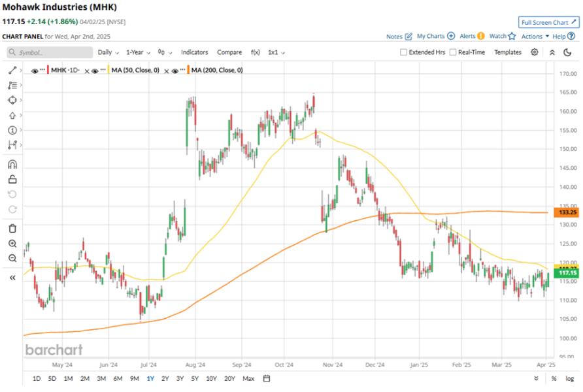Select the 5Y range tab
Image resolution: width=583 pixels, height=392 pixels.
click(195, 378)
